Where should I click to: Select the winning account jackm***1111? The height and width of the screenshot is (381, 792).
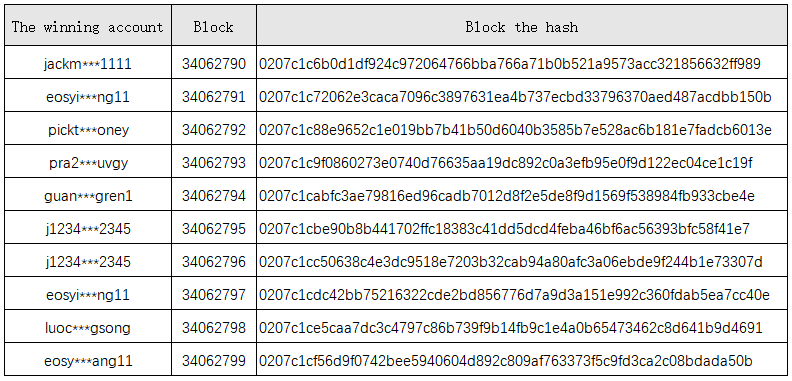[x=88, y=64]
